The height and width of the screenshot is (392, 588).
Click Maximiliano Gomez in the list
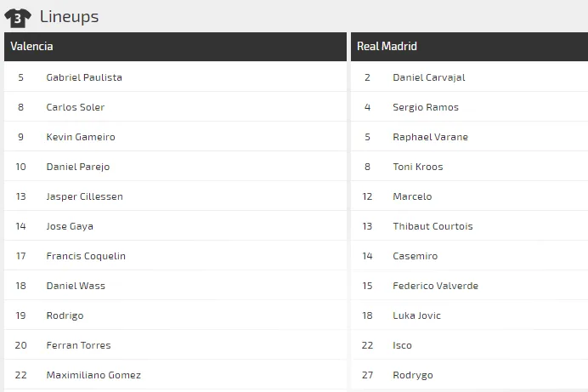(x=93, y=375)
